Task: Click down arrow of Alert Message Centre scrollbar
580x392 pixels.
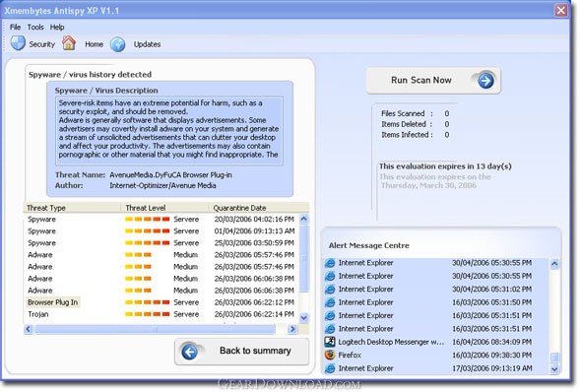Action: click(x=554, y=368)
